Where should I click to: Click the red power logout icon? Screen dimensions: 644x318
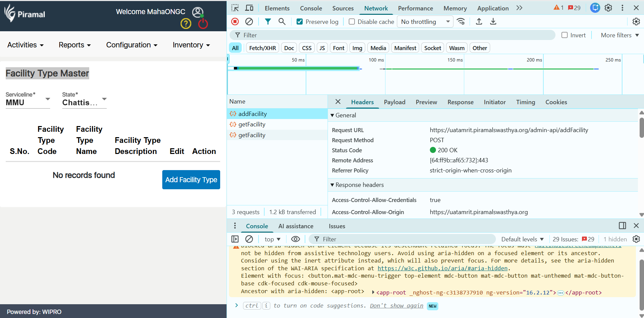tap(203, 24)
